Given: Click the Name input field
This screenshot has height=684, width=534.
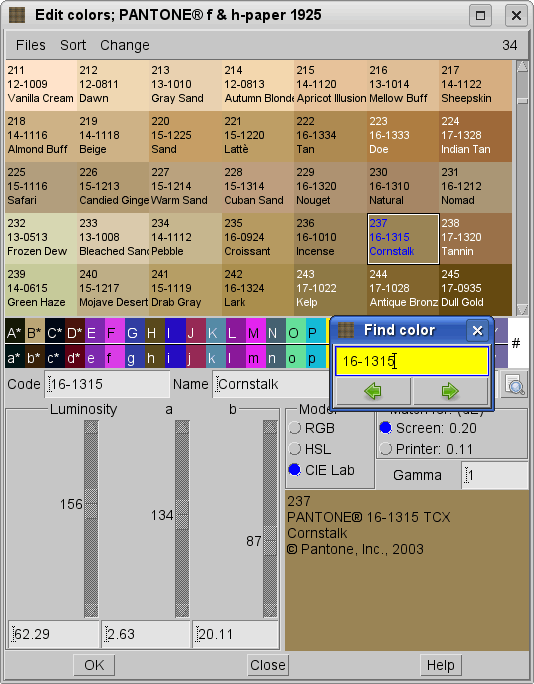Looking at the screenshot, I should tap(271, 384).
